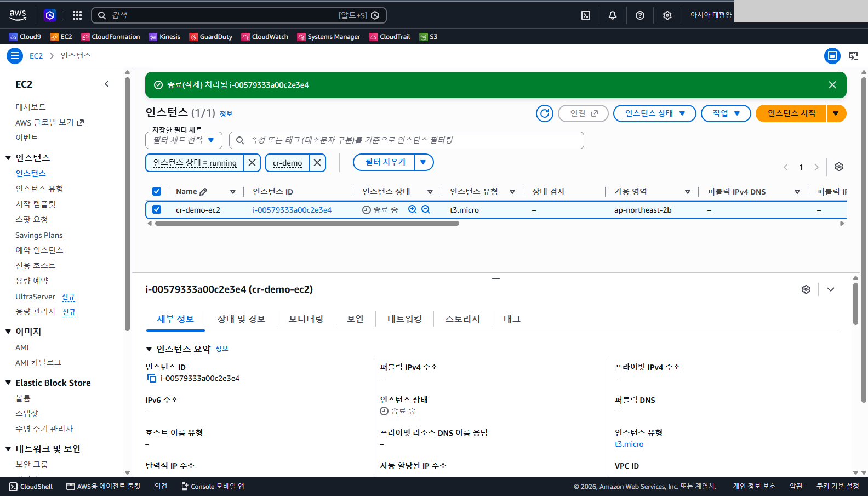Toggle the select-all instances checkbox
868x496 pixels.
(x=157, y=191)
